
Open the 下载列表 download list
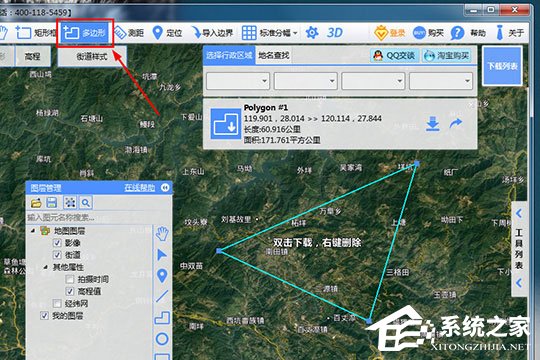coord(502,66)
